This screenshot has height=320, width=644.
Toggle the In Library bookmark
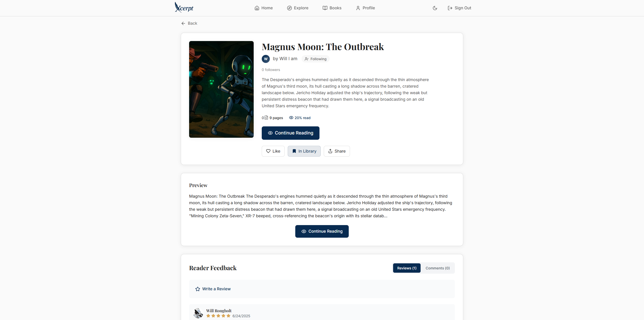tap(304, 151)
